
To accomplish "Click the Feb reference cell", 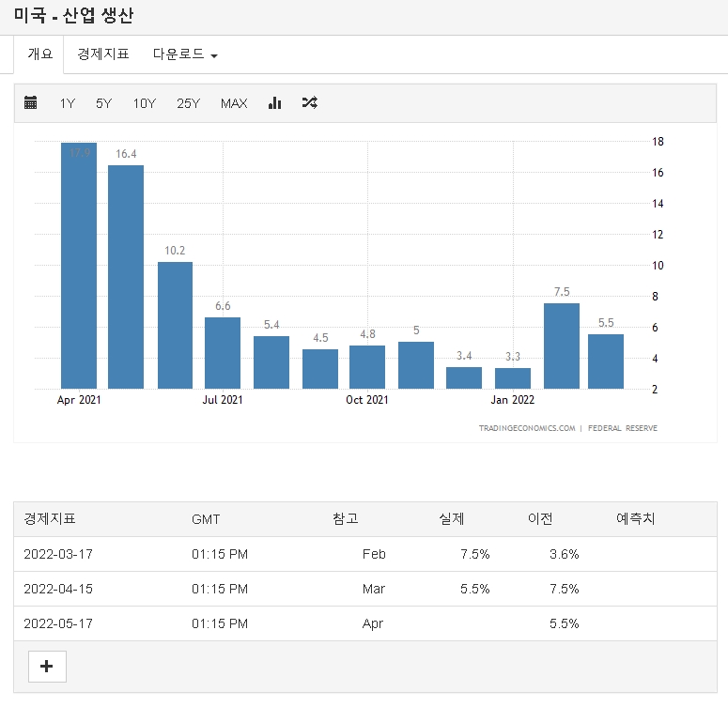I will pyautogui.click(x=374, y=554).
